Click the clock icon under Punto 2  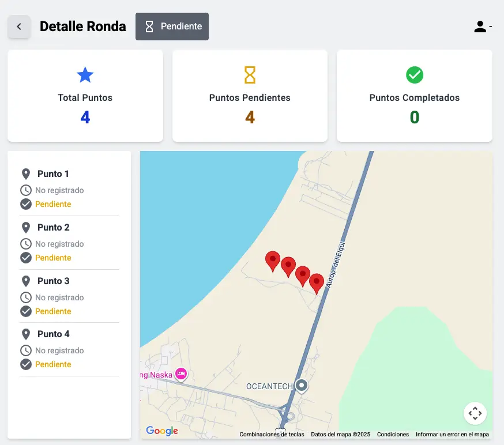tap(26, 244)
